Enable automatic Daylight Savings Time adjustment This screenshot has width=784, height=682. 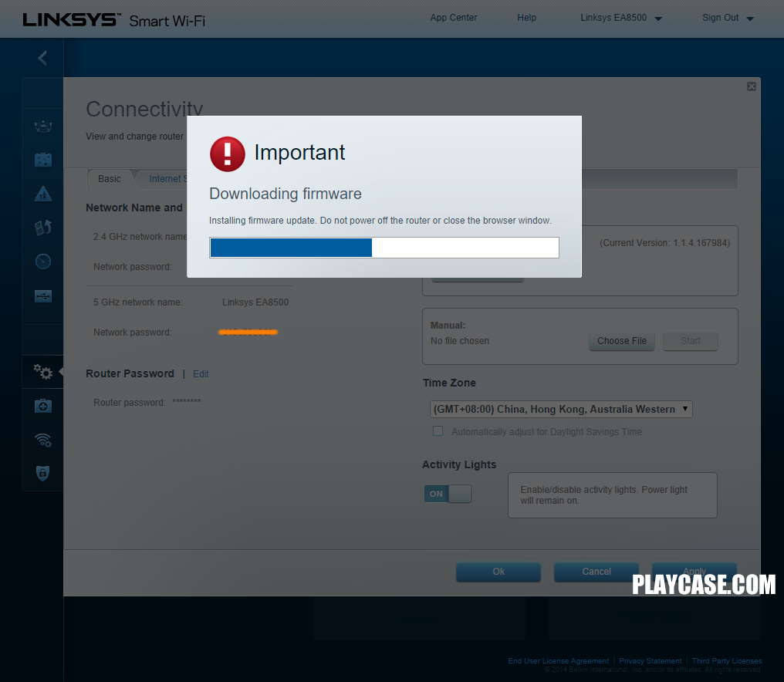click(438, 431)
